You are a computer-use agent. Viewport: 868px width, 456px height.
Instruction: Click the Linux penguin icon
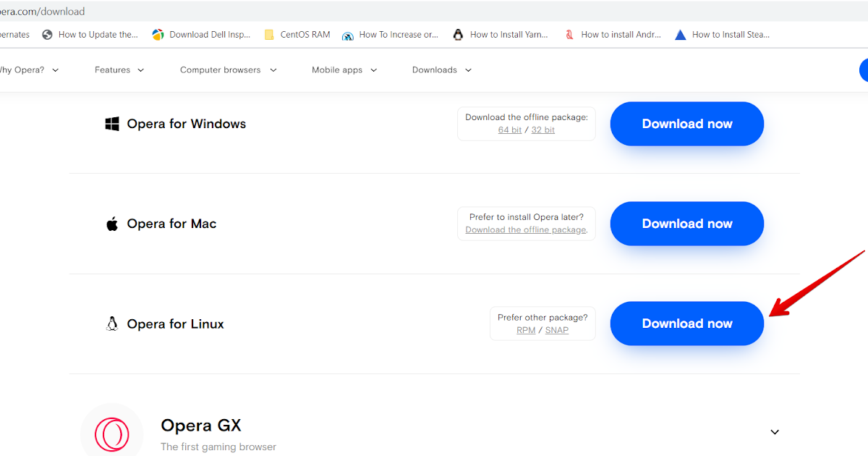click(x=112, y=324)
